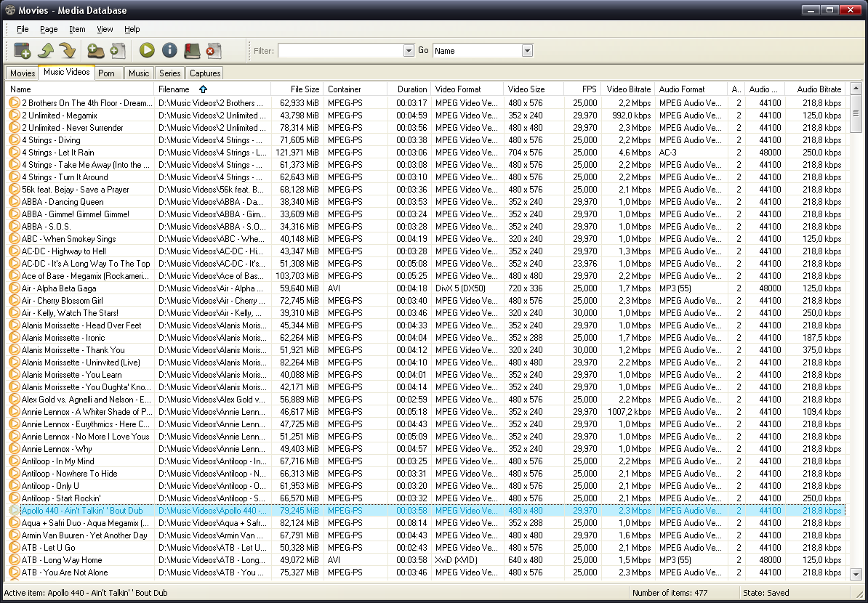Expand the Filter combo box dropdown
This screenshot has width=868, height=603.
tap(409, 51)
